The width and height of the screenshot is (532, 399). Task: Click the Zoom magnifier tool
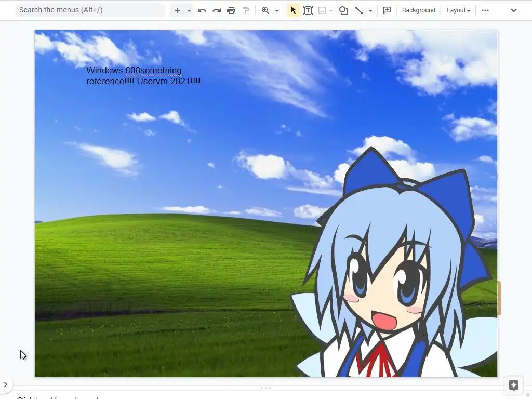(265, 10)
